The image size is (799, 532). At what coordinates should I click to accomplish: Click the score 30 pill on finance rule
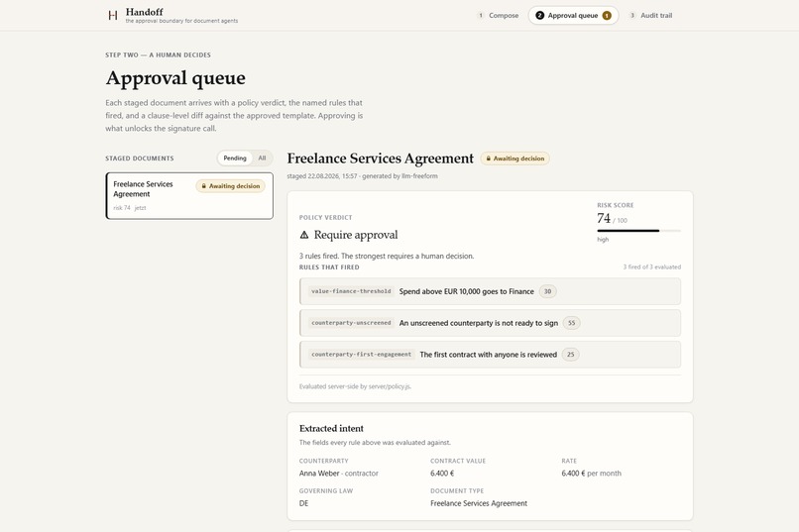click(548, 291)
